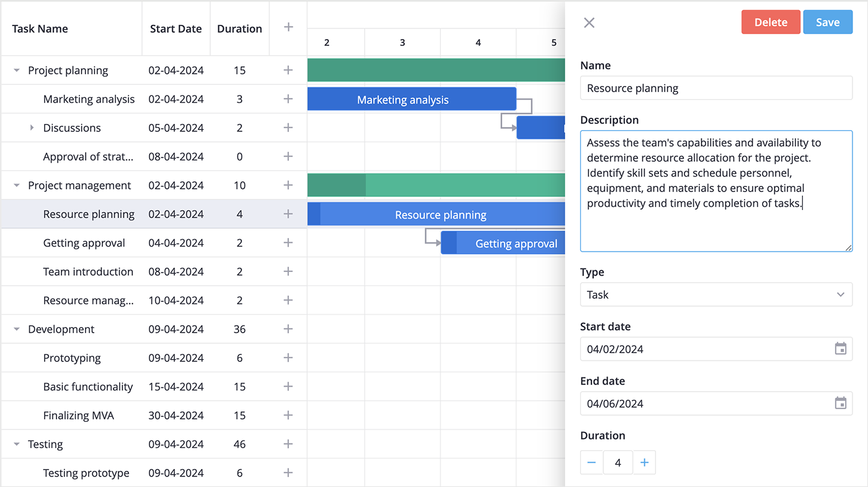Click the Discussions task bar in chart
The width and height of the screenshot is (868, 487).
click(x=541, y=128)
